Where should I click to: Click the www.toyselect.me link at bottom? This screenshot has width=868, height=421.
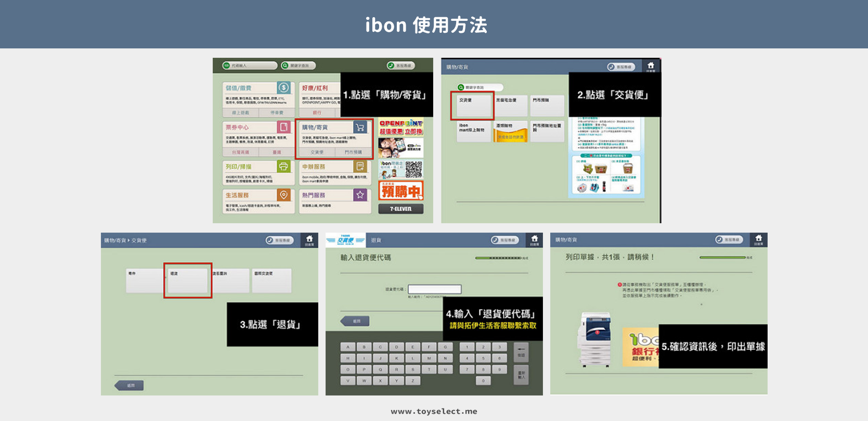coord(434,412)
